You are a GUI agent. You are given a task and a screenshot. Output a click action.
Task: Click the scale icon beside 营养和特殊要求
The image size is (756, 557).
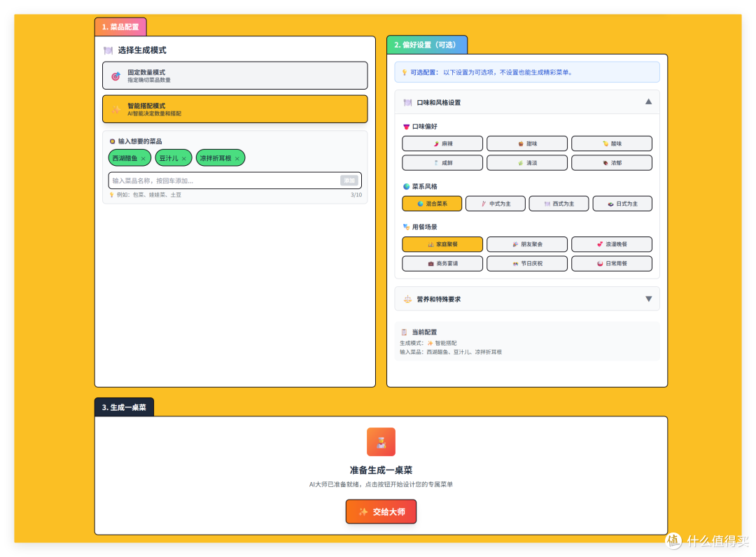[x=407, y=299]
